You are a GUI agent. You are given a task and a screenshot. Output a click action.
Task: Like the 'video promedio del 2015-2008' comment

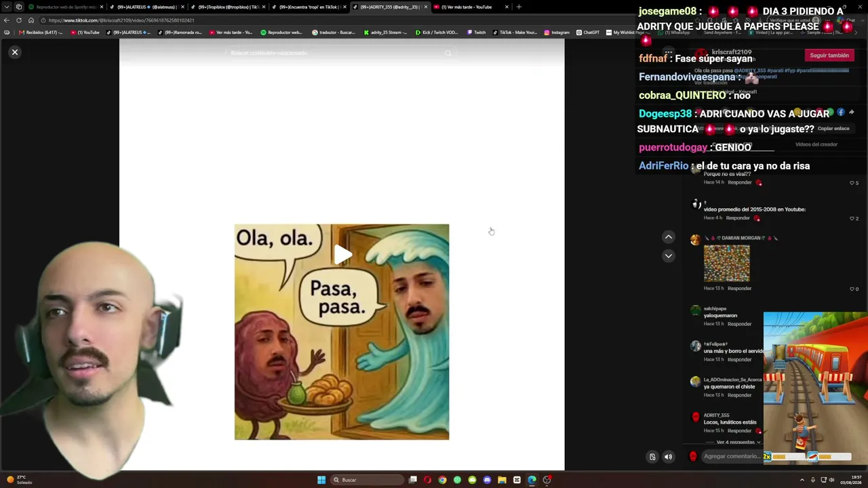854,218
